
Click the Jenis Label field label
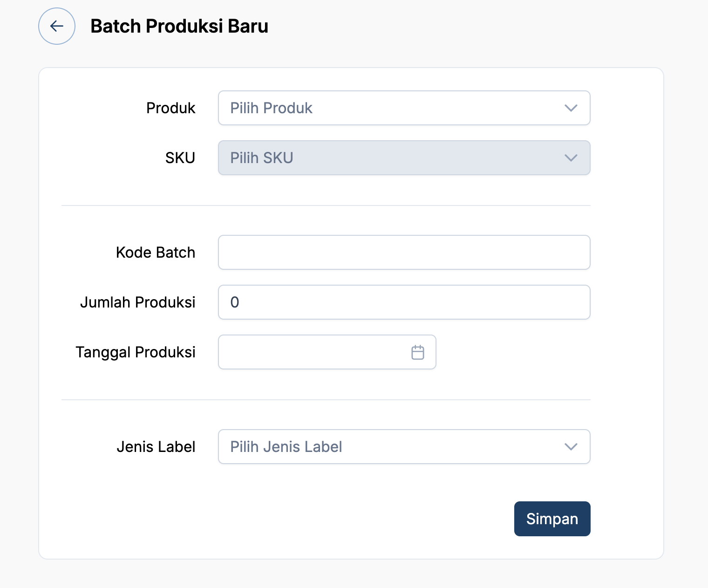156,447
